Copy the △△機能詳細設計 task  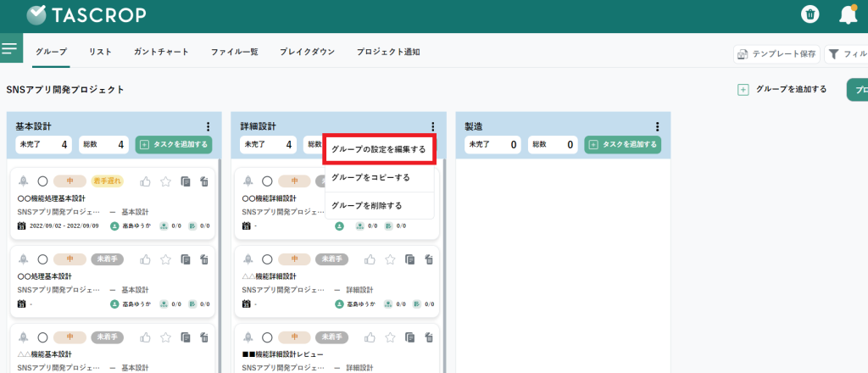[x=410, y=259]
